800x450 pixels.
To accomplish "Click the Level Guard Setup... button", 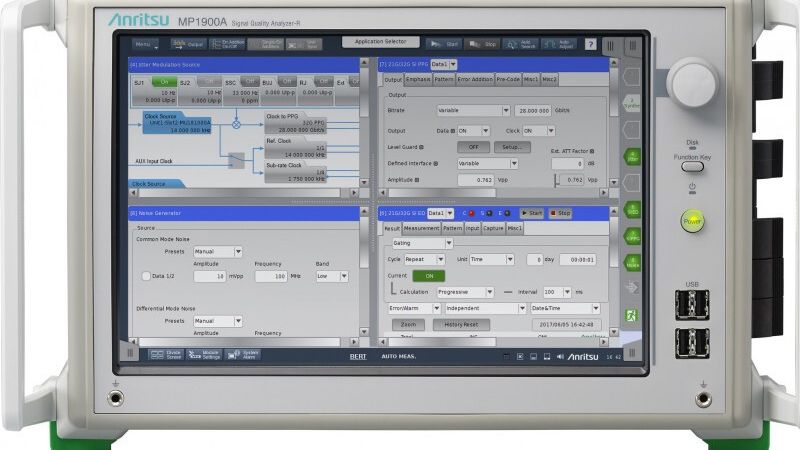I will pyautogui.click(x=512, y=147).
